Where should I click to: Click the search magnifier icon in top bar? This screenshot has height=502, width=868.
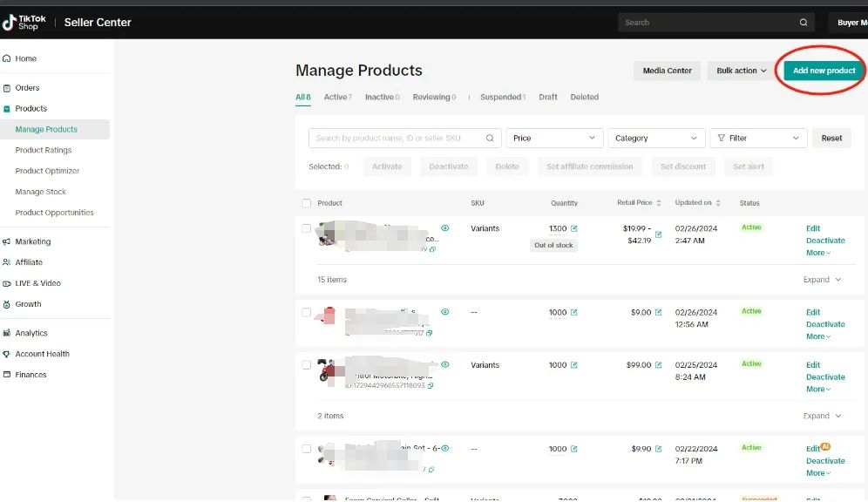(x=804, y=23)
